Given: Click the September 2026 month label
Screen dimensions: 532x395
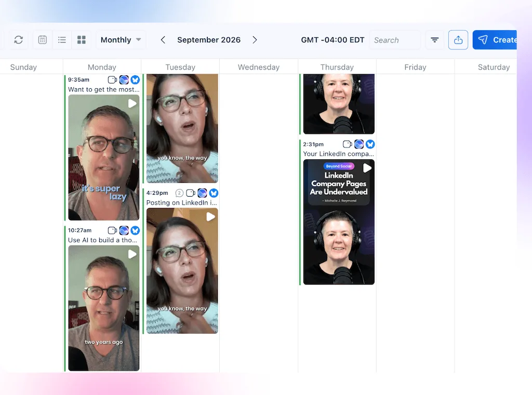Looking at the screenshot, I should 209,40.
